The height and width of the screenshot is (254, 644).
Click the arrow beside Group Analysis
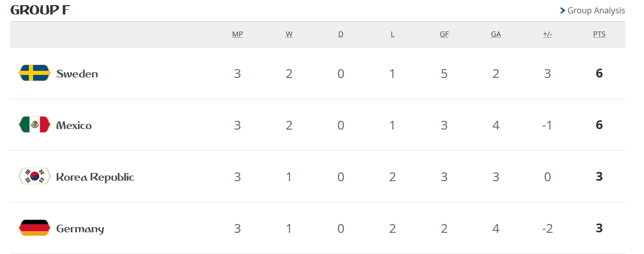click(x=562, y=10)
